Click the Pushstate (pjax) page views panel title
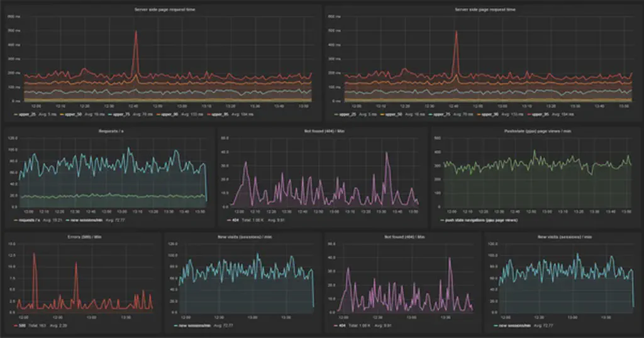Viewport: 644px width, 338px height. (x=535, y=131)
